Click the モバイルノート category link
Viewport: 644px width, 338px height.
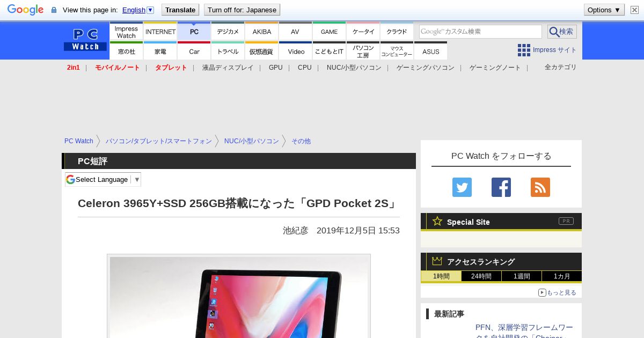coord(118,68)
